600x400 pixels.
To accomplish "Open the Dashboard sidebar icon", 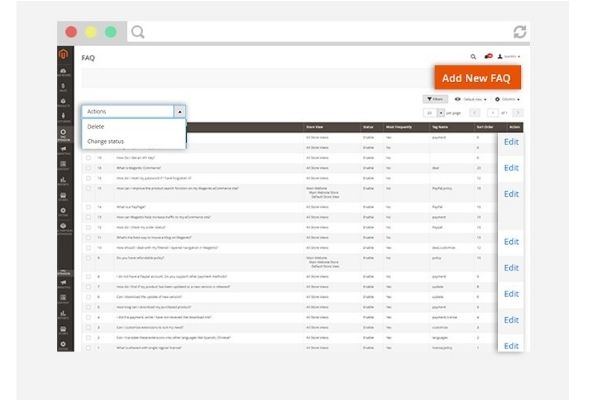I will (x=65, y=72).
